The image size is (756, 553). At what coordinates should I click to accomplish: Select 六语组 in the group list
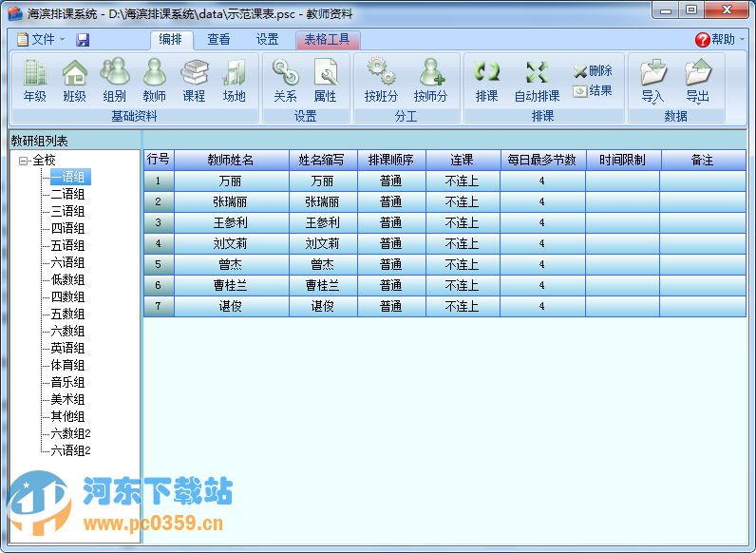68,262
